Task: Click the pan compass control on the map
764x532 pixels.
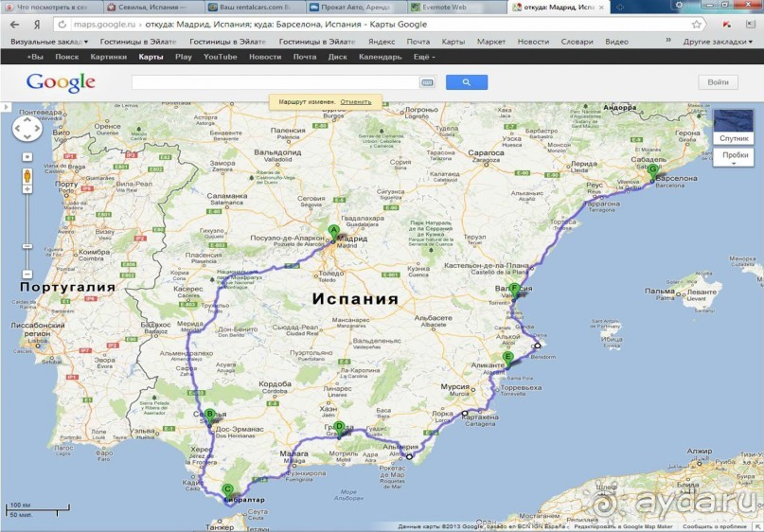Action: pyautogui.click(x=27, y=127)
